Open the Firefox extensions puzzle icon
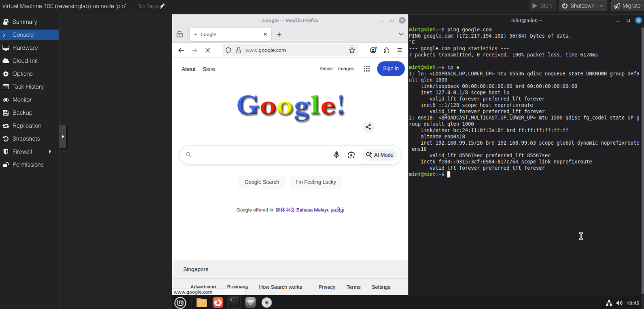Viewport: 644px width, 309px height. (386, 50)
